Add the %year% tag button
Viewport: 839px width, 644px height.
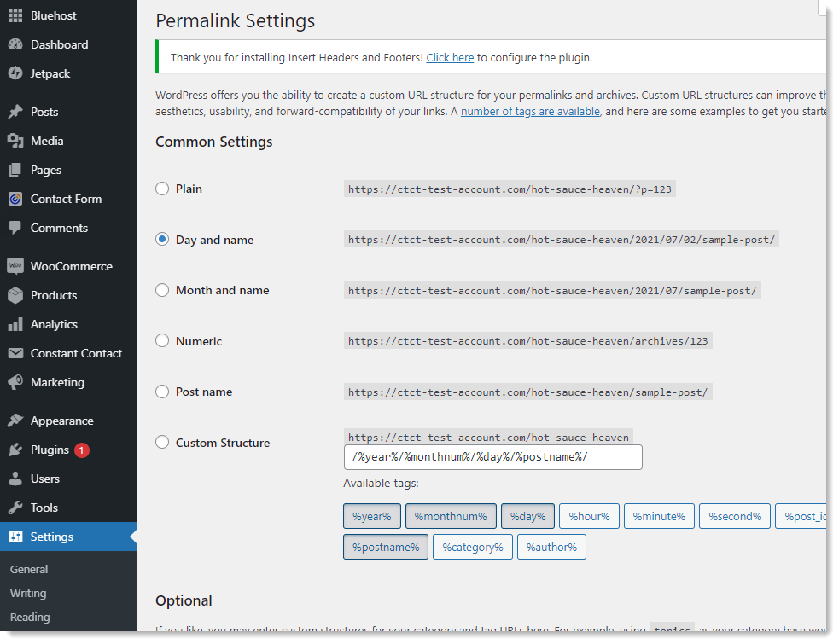pos(372,516)
